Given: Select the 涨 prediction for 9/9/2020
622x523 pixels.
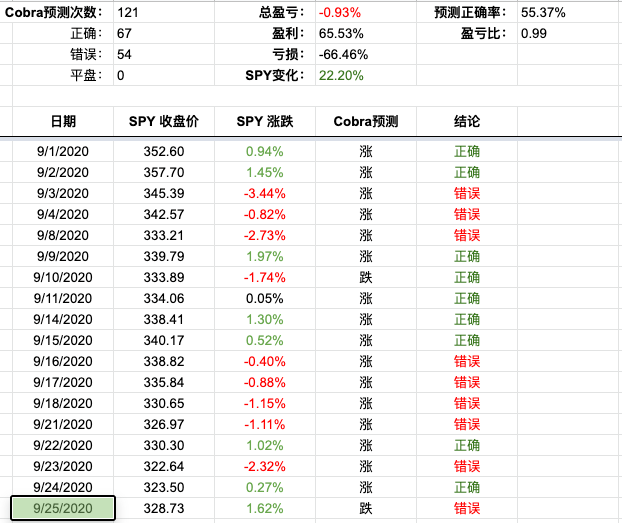Looking at the screenshot, I should coord(366,257).
